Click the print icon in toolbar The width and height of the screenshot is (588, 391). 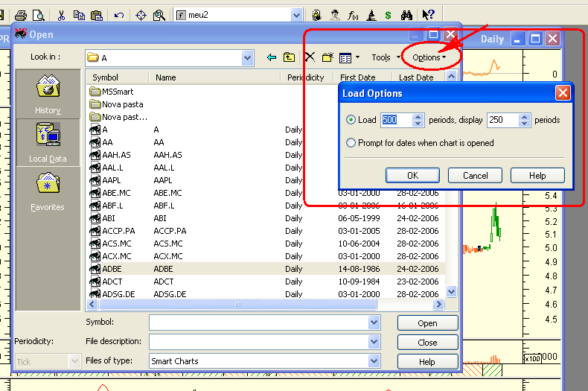pos(21,16)
